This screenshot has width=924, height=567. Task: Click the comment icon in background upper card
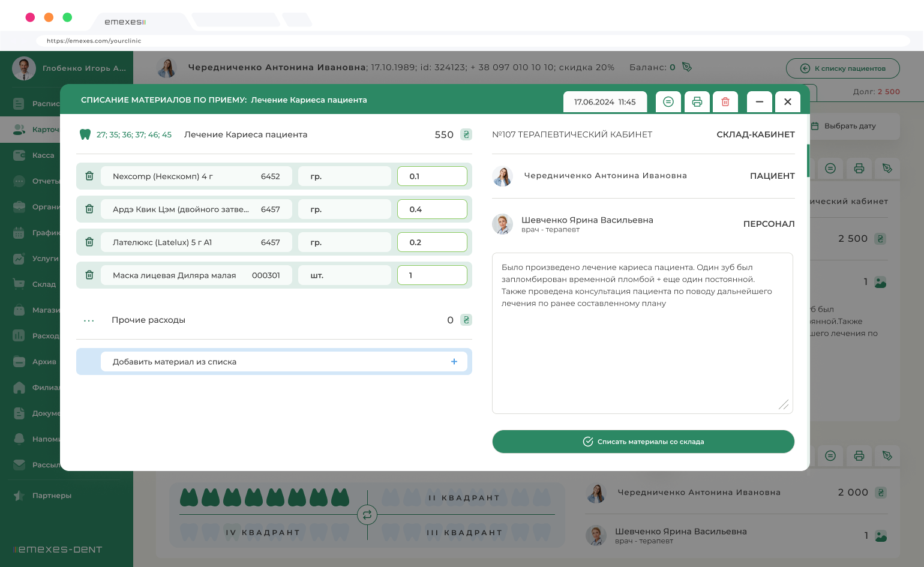point(830,169)
